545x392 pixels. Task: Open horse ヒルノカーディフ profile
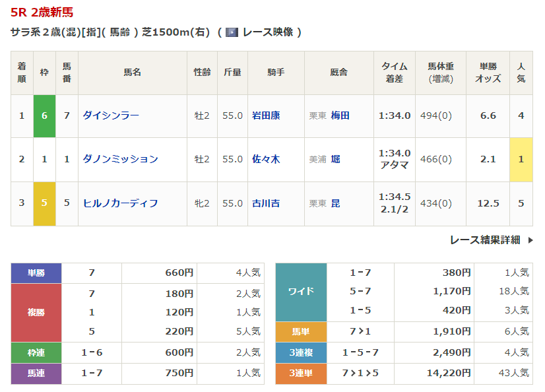(x=120, y=203)
